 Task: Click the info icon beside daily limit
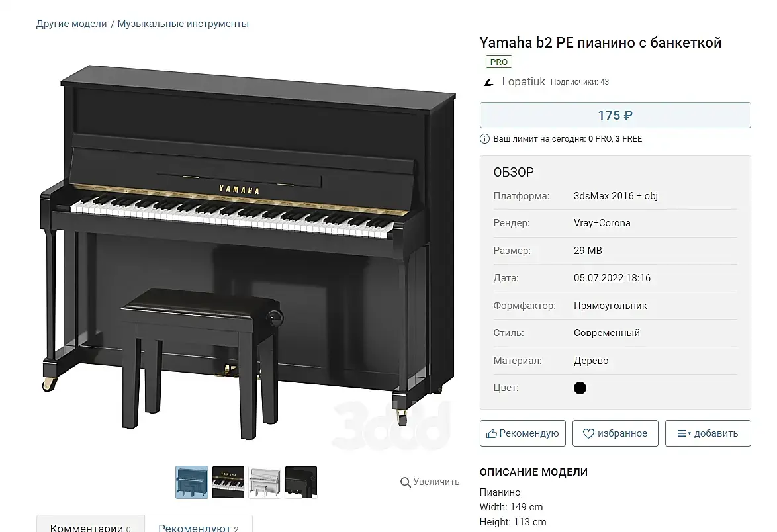coord(484,139)
